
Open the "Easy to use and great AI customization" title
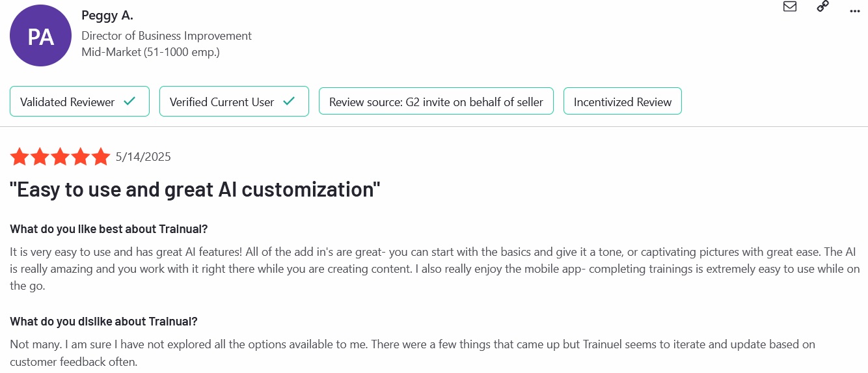pyautogui.click(x=195, y=190)
